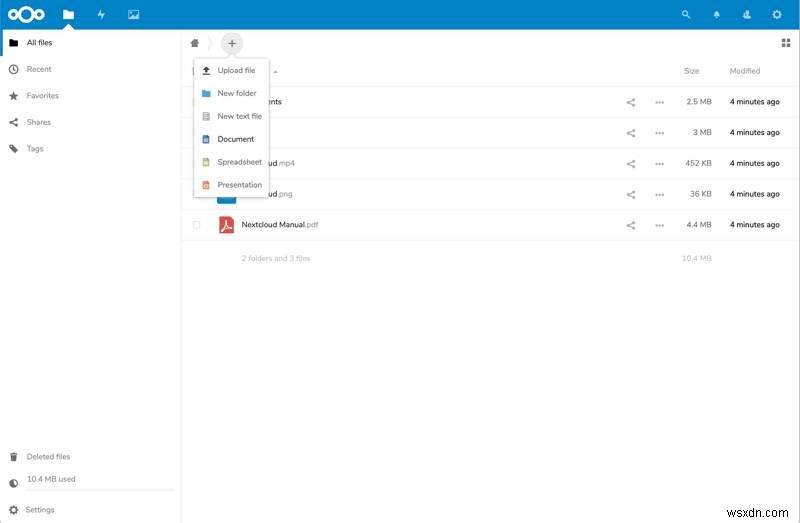Click the 452 KB size cell

(x=698, y=163)
